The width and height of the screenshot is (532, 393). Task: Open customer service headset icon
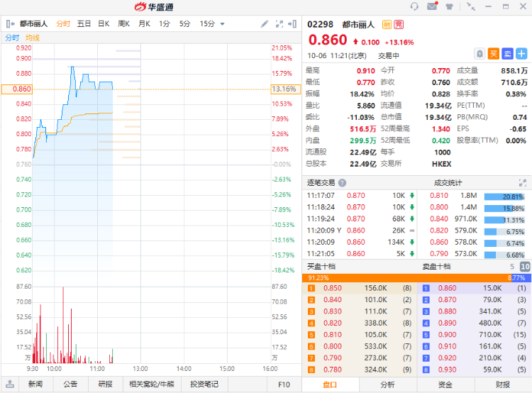pos(414,6)
